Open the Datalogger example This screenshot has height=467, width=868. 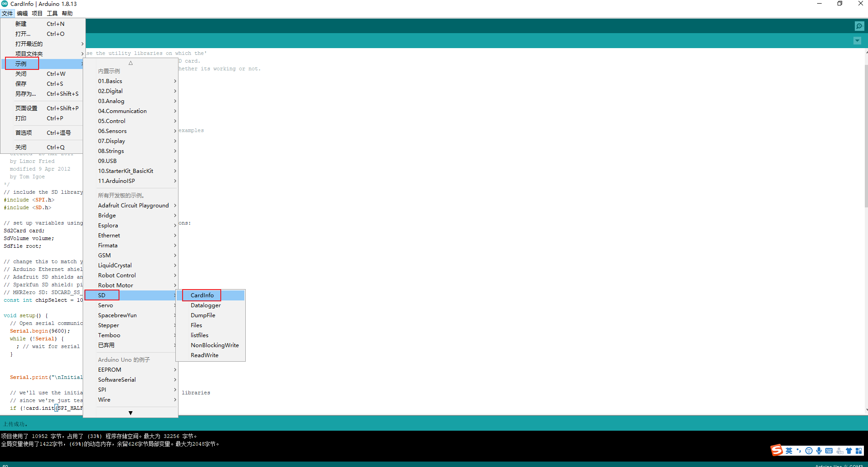211,305
